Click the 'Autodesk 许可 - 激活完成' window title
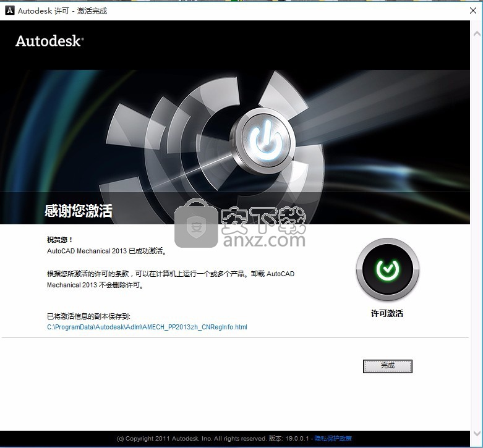Image resolution: width=483 pixels, height=448 pixels. coord(62,11)
